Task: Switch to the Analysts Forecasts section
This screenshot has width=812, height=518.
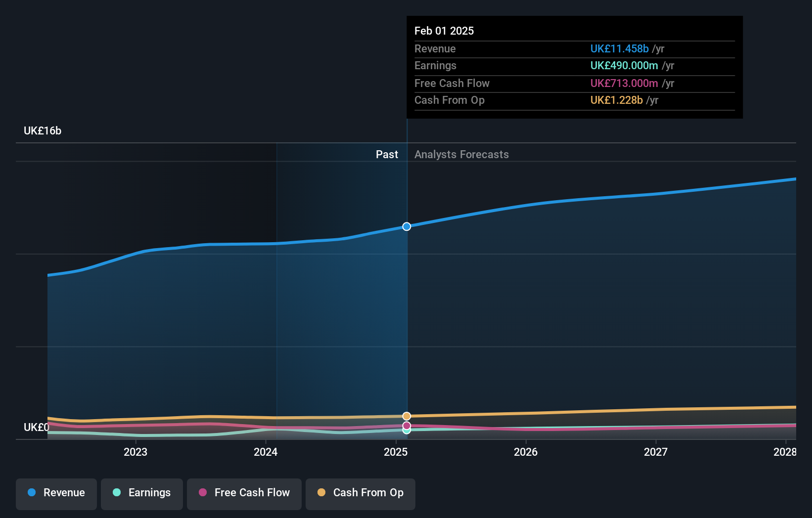Action: coord(461,154)
